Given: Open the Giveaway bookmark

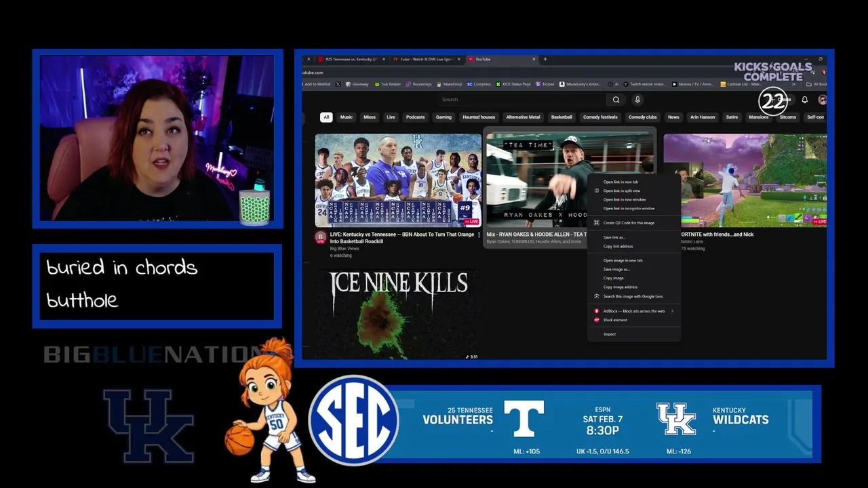Looking at the screenshot, I should pos(357,84).
